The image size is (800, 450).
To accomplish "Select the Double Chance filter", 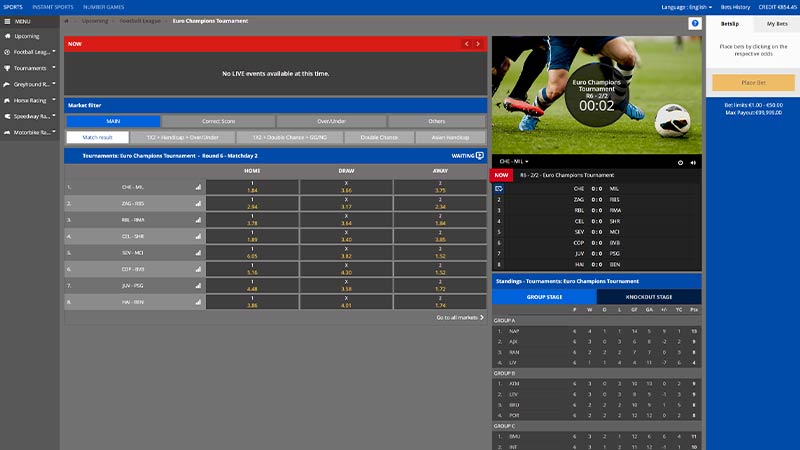I will [379, 137].
